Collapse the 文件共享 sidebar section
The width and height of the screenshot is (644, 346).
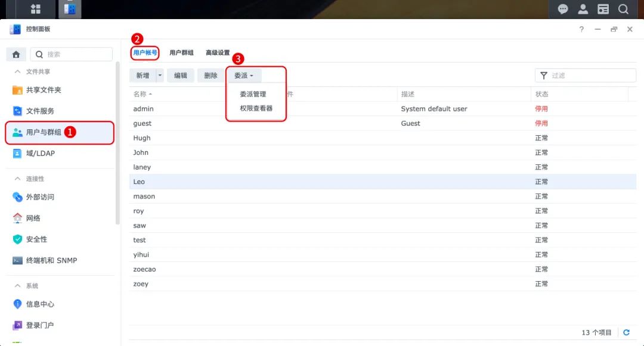pyautogui.click(x=18, y=71)
